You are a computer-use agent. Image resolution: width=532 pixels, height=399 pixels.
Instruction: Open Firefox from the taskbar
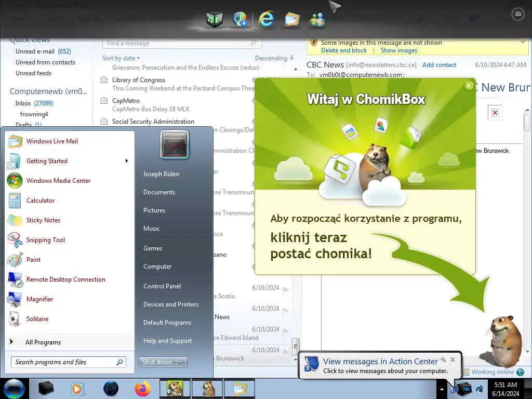click(x=143, y=389)
